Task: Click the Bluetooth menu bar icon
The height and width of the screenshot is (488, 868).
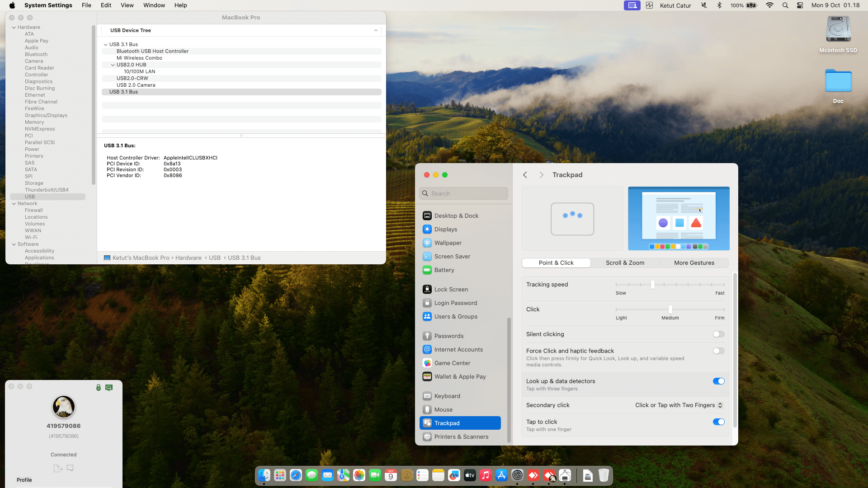Action: point(719,5)
